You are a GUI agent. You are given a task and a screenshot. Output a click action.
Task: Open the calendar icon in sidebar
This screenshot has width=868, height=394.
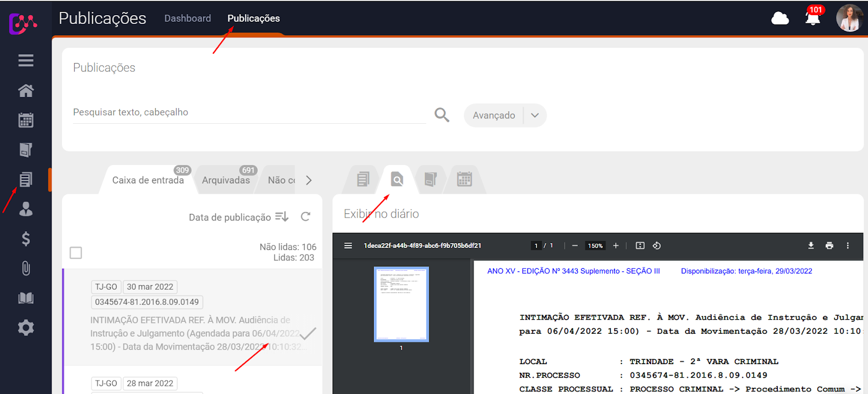[25, 120]
